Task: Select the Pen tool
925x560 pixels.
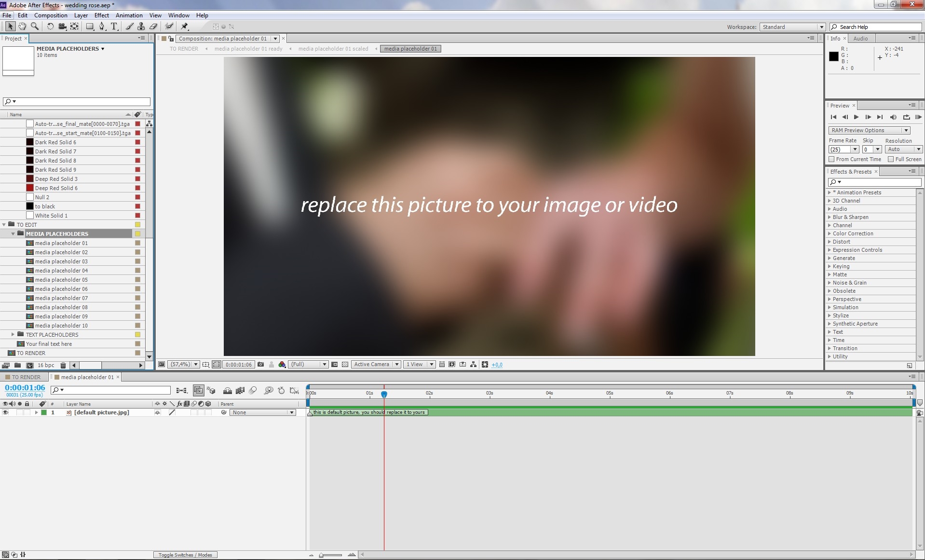Action: coord(102,27)
